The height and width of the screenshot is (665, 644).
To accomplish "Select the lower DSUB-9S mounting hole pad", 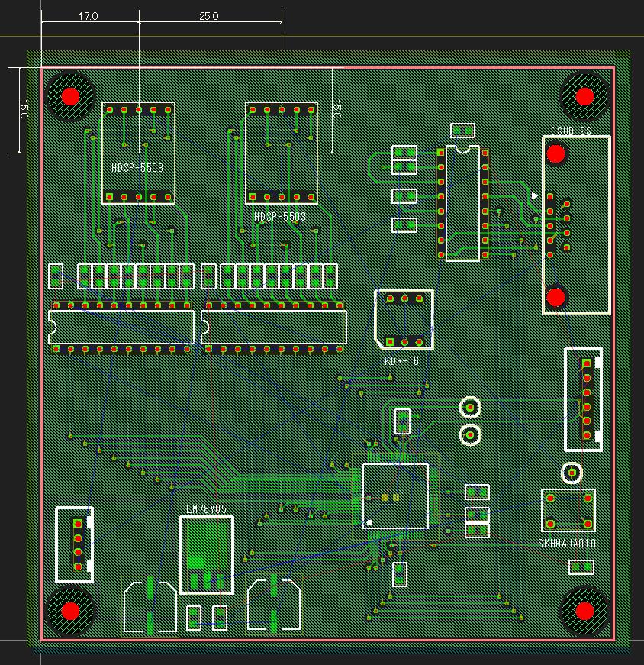I will (x=555, y=297).
